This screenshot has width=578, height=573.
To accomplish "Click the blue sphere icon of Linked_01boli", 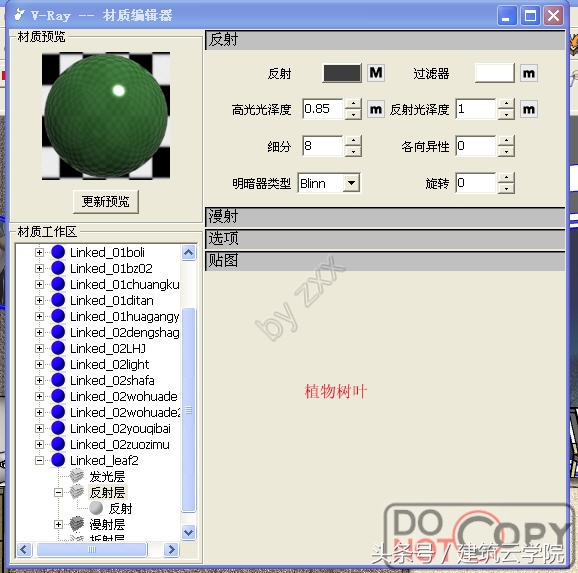I will (58, 252).
